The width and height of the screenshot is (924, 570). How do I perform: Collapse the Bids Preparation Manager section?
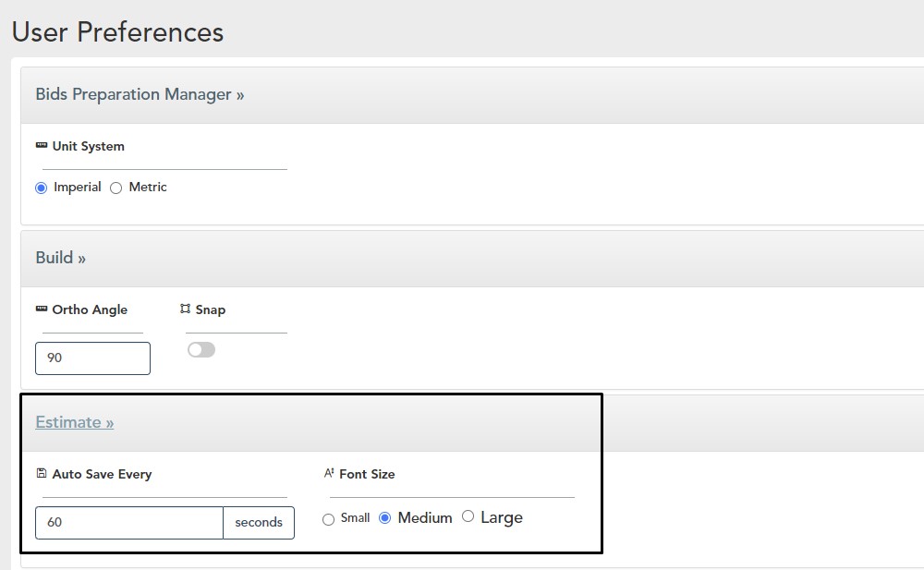coord(140,94)
